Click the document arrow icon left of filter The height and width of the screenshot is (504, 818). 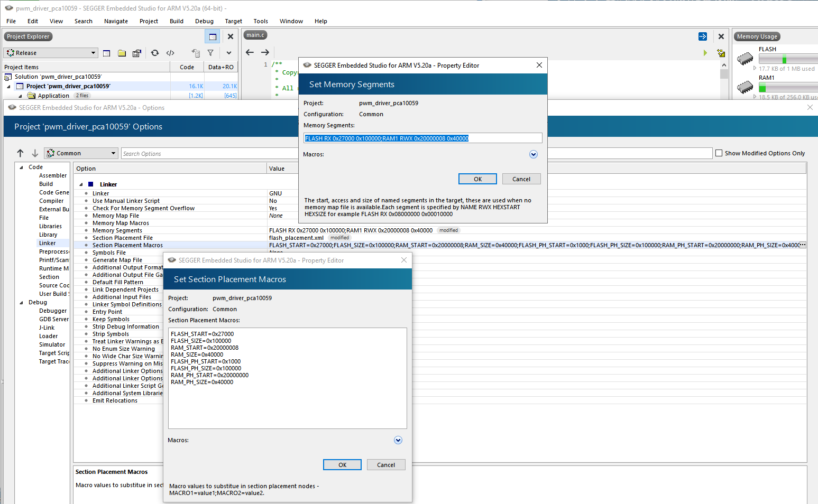(196, 53)
